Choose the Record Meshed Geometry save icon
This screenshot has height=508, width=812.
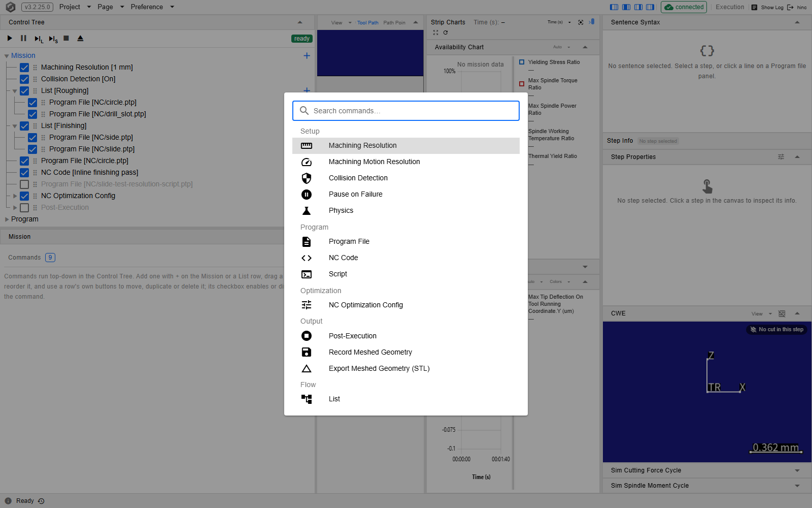tap(307, 352)
